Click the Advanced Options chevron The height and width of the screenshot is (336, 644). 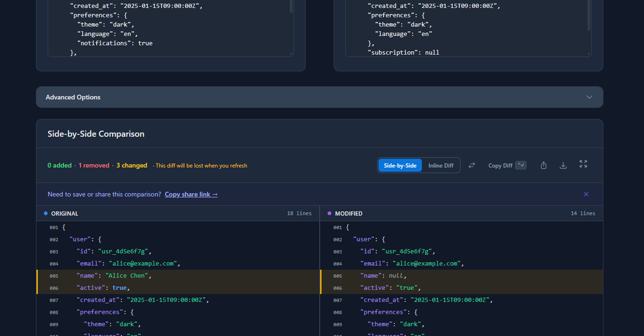point(589,97)
